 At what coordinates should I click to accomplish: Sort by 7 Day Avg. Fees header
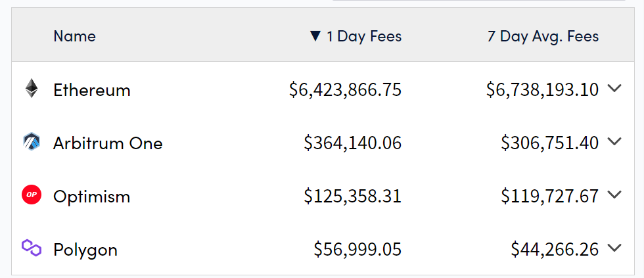(x=543, y=36)
